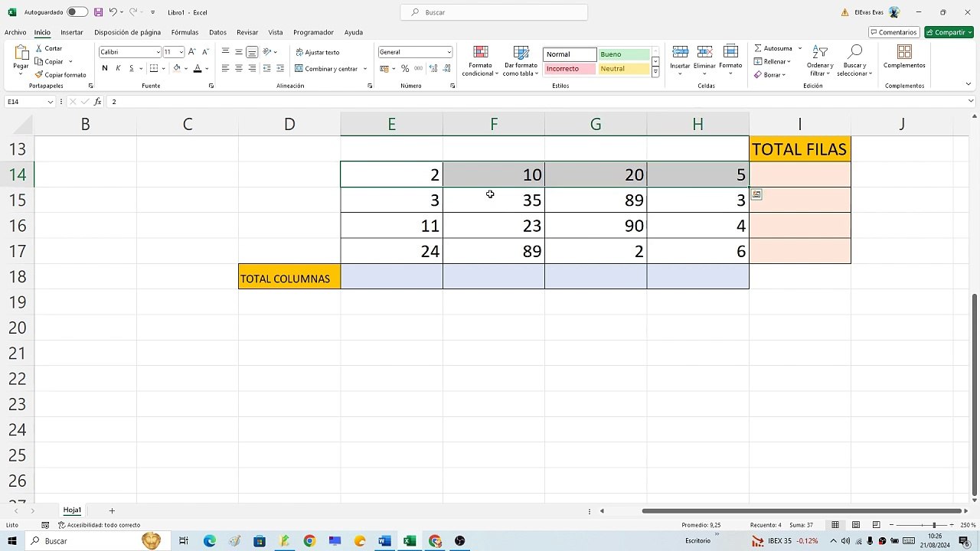Switch to Insertar ribbon tab
Image resolution: width=980 pixels, height=551 pixels.
point(72,32)
